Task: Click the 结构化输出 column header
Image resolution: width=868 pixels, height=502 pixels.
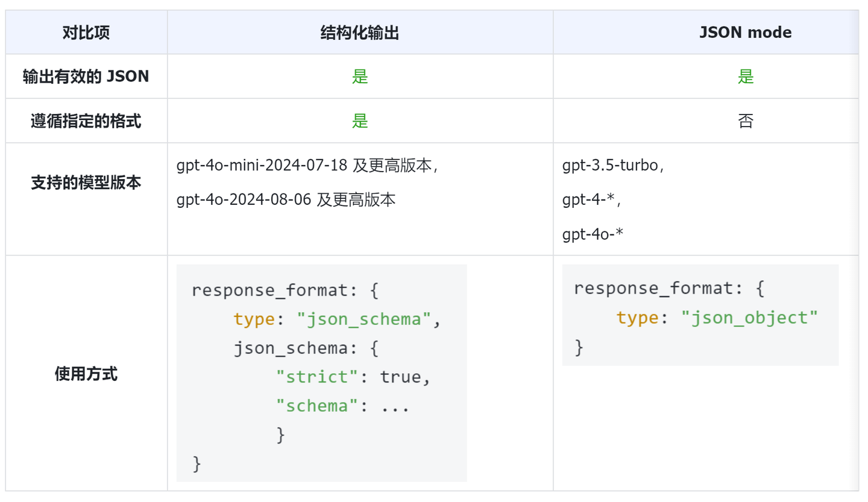Action: [360, 33]
